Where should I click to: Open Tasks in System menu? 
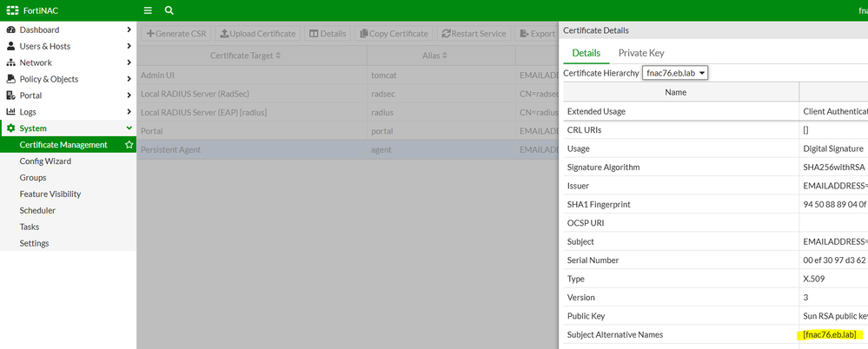coord(30,227)
